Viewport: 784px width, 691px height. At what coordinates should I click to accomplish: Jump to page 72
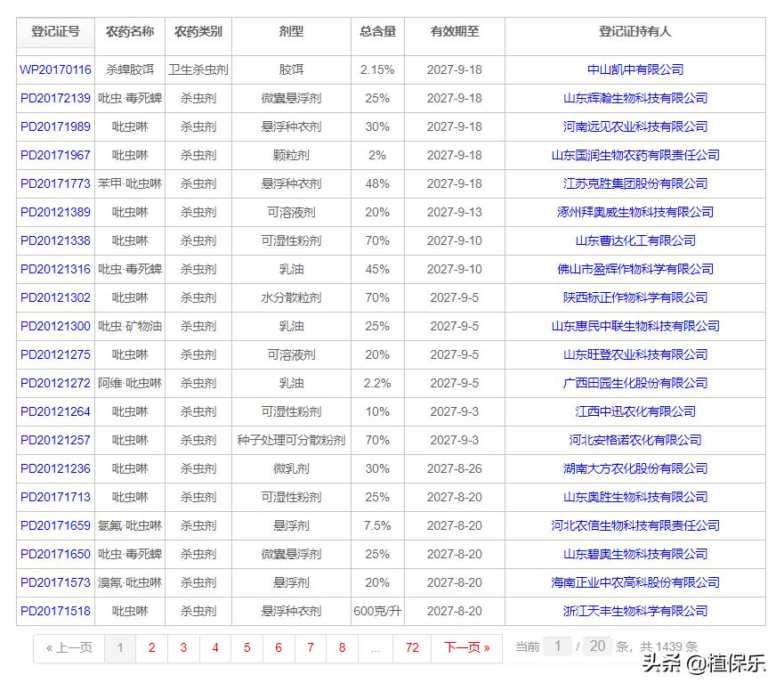click(x=412, y=649)
